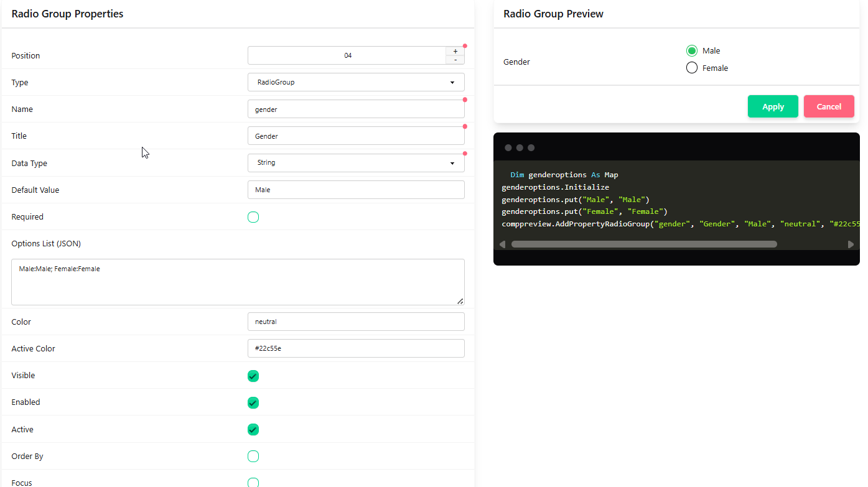Click the Position value field
Screen dimensions: 868x487
click(347, 55)
